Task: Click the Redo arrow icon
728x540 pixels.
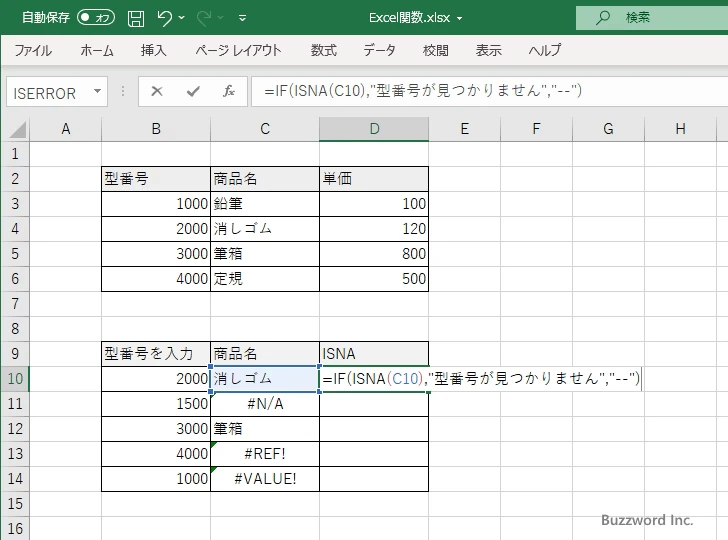Action: click(x=204, y=18)
